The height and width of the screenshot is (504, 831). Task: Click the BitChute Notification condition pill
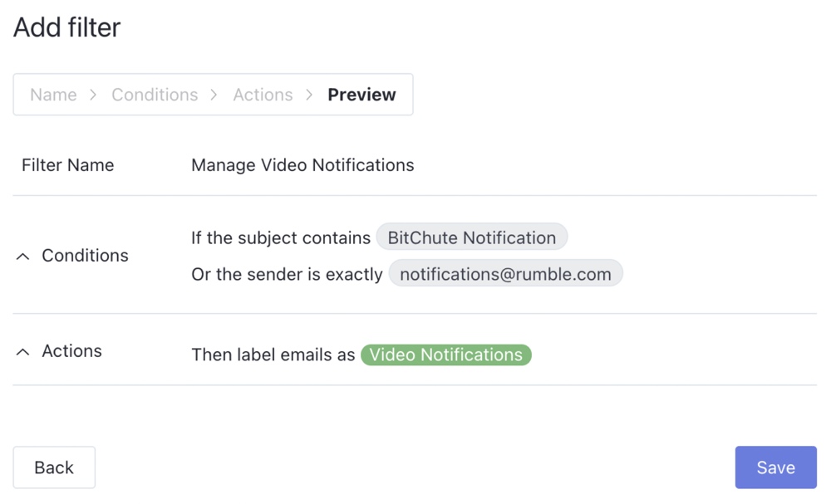point(472,237)
